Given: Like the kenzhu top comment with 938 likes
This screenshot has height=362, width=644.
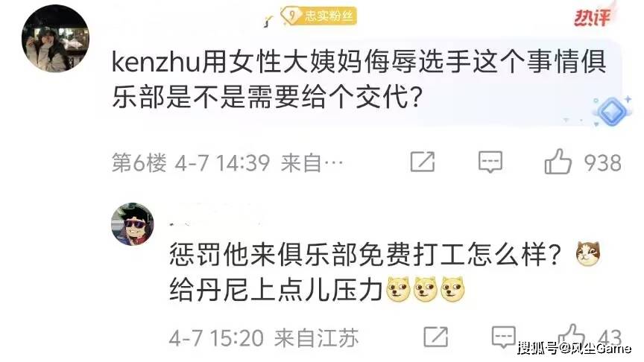Looking at the screenshot, I should point(558,162).
